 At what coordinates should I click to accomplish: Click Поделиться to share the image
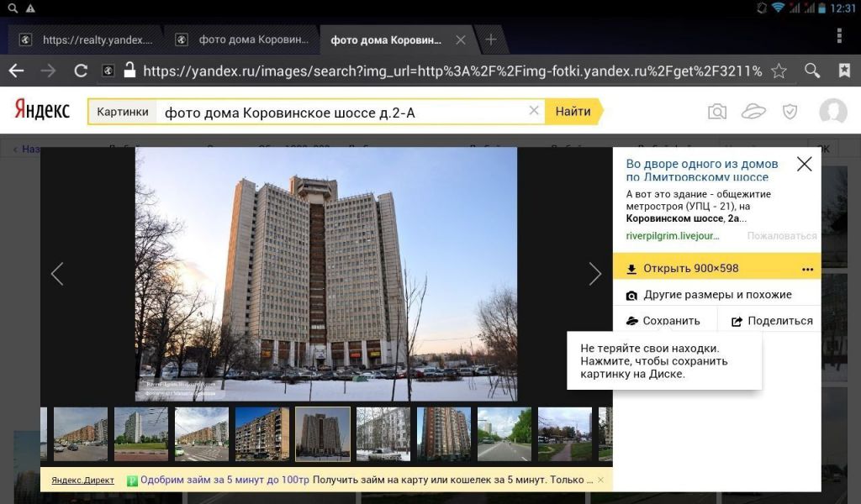(770, 321)
